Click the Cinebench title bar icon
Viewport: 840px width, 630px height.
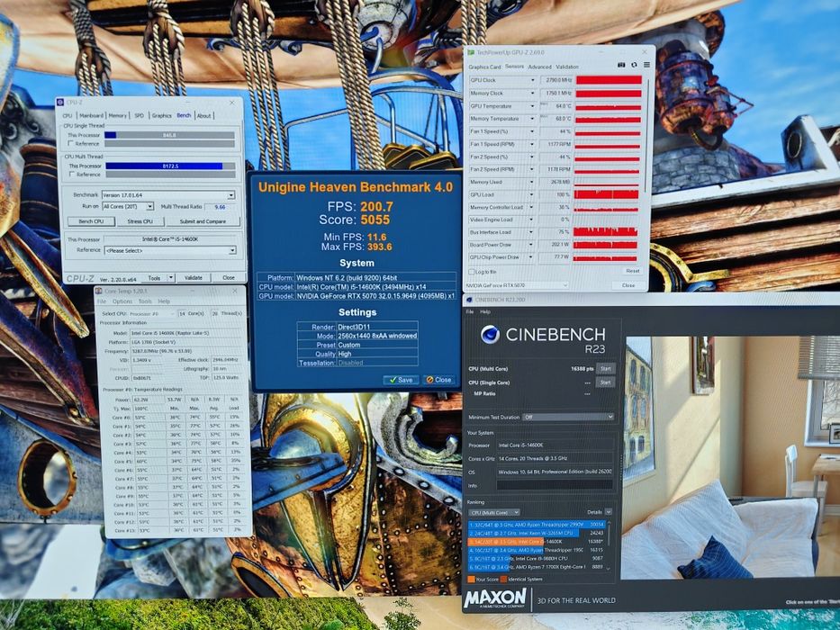469,300
